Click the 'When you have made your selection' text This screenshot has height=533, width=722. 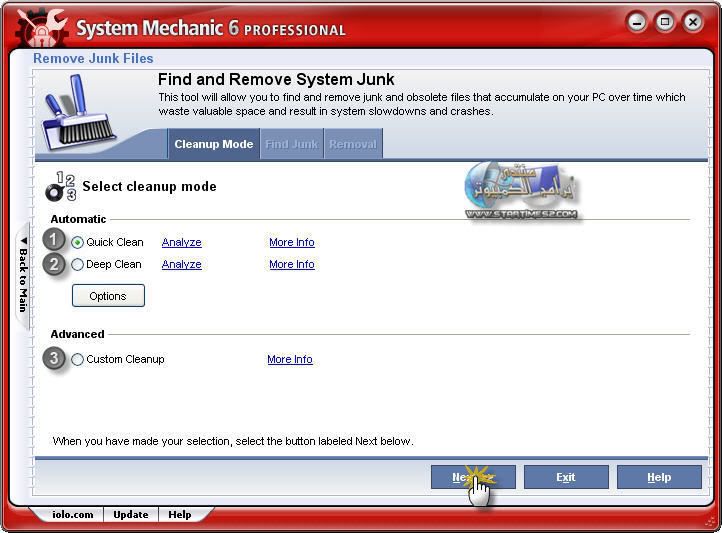233,441
